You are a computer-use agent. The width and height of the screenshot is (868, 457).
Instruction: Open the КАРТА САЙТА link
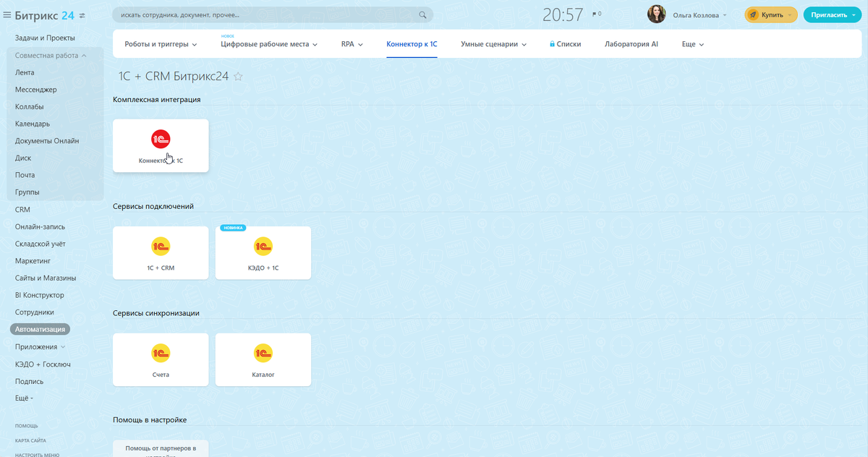(30, 440)
